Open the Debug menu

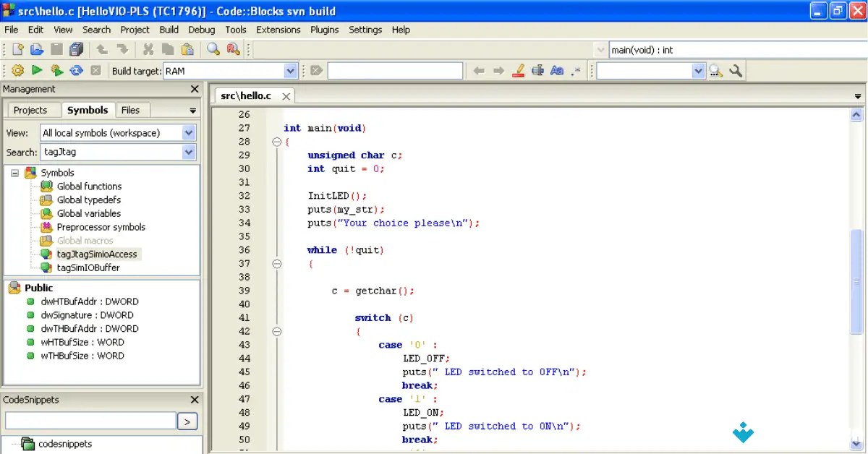pyautogui.click(x=201, y=30)
